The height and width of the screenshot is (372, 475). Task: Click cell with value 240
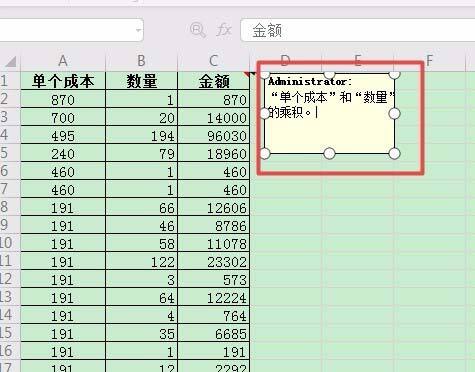(63, 153)
